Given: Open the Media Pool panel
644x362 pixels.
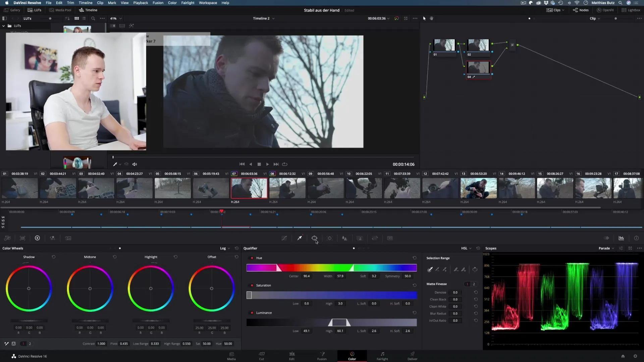Looking at the screenshot, I should (x=60, y=10).
